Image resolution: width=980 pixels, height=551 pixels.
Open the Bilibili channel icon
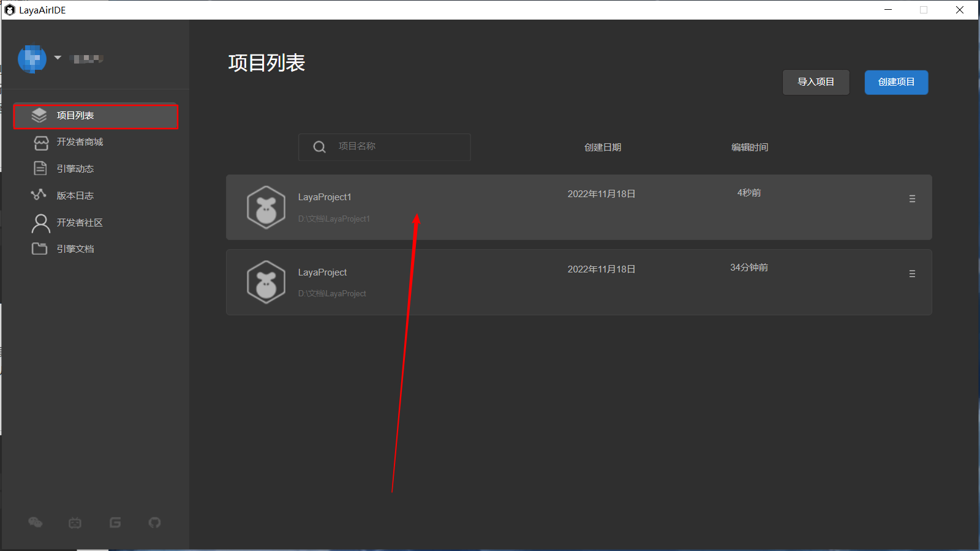click(75, 522)
